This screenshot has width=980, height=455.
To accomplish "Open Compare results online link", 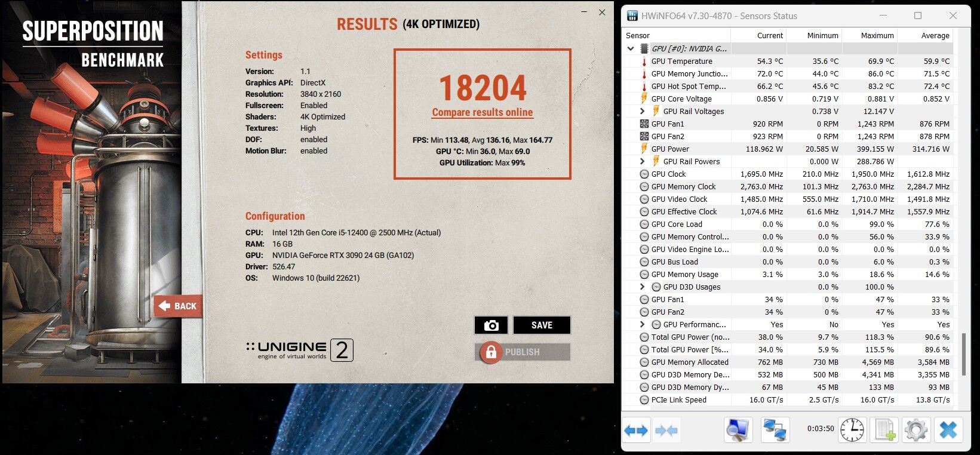I will click(x=483, y=112).
